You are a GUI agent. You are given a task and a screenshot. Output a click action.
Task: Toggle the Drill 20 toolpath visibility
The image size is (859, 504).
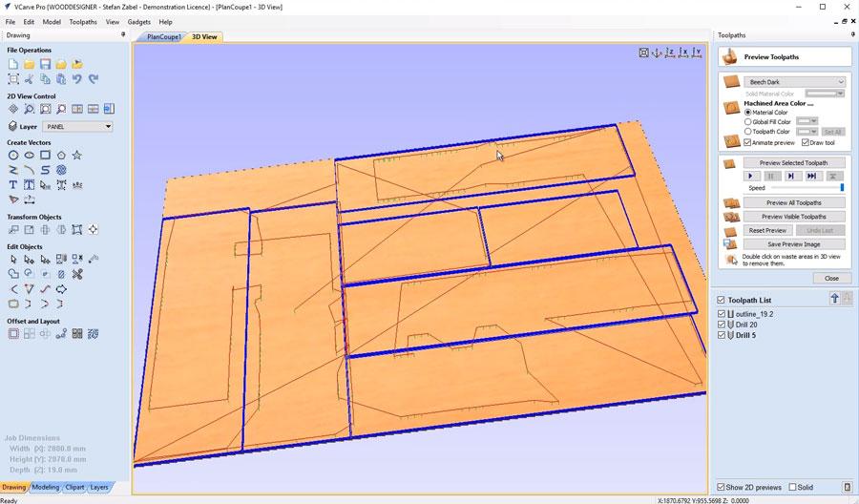[x=722, y=325]
